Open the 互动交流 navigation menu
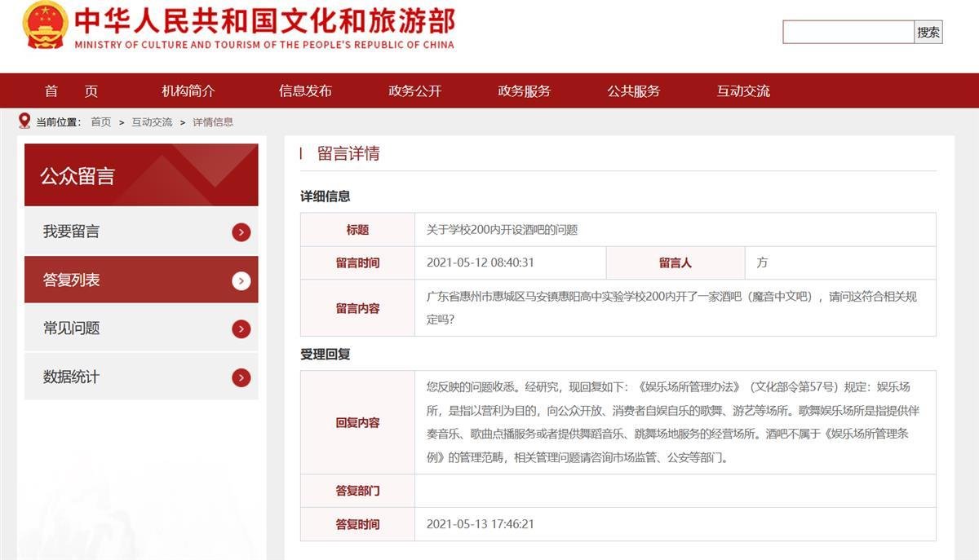 pos(742,91)
